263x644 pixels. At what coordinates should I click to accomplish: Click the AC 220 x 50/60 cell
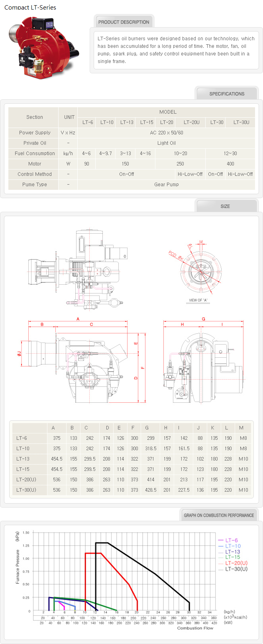[x=167, y=133]
